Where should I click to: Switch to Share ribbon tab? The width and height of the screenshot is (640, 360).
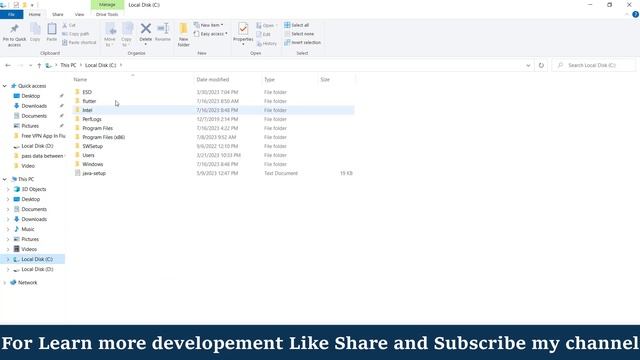(x=58, y=15)
